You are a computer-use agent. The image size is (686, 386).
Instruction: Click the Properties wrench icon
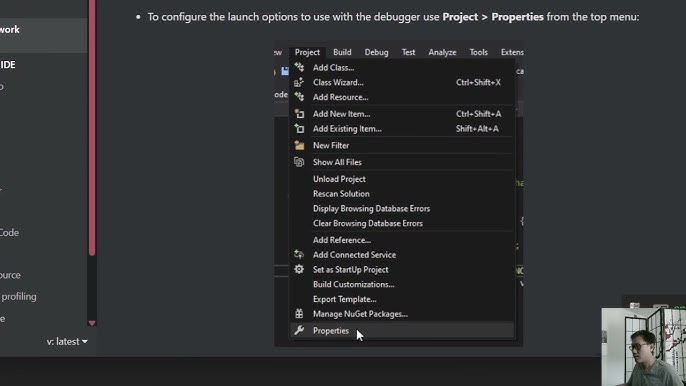[x=299, y=330]
